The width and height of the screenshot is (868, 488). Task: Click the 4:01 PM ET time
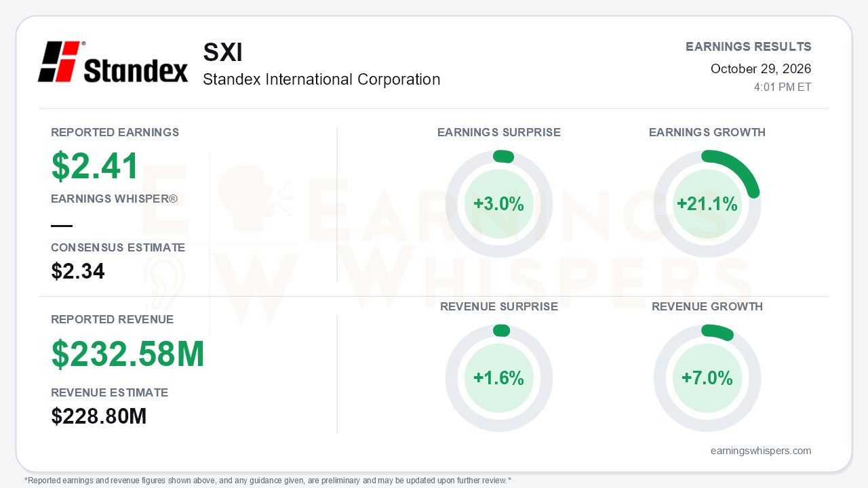(x=783, y=87)
